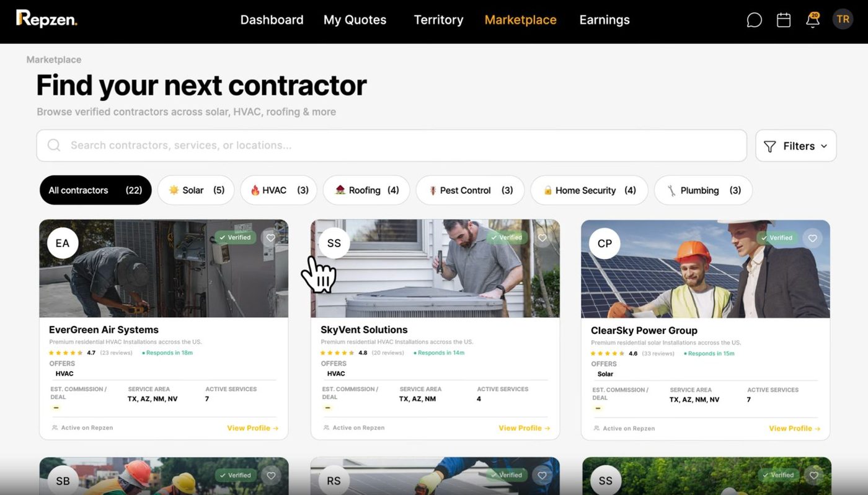Click "(23 reviews)" on EverGreen card
This screenshot has width=868, height=495.
click(117, 353)
